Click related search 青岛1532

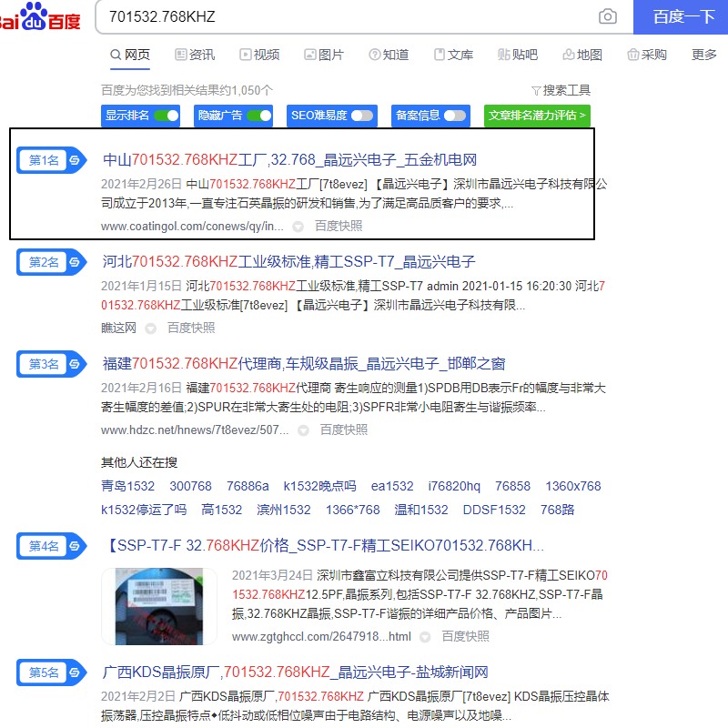(127, 486)
